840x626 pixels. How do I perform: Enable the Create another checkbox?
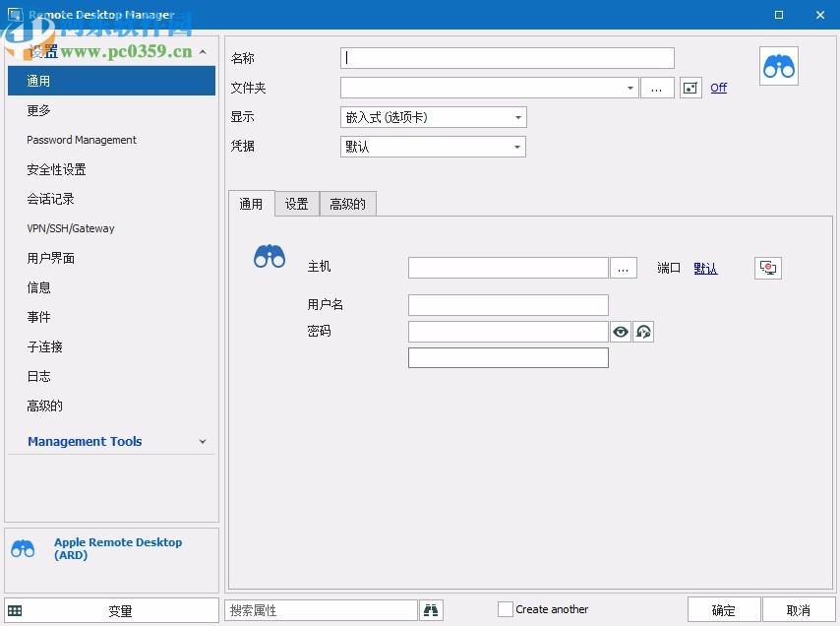[x=506, y=609]
